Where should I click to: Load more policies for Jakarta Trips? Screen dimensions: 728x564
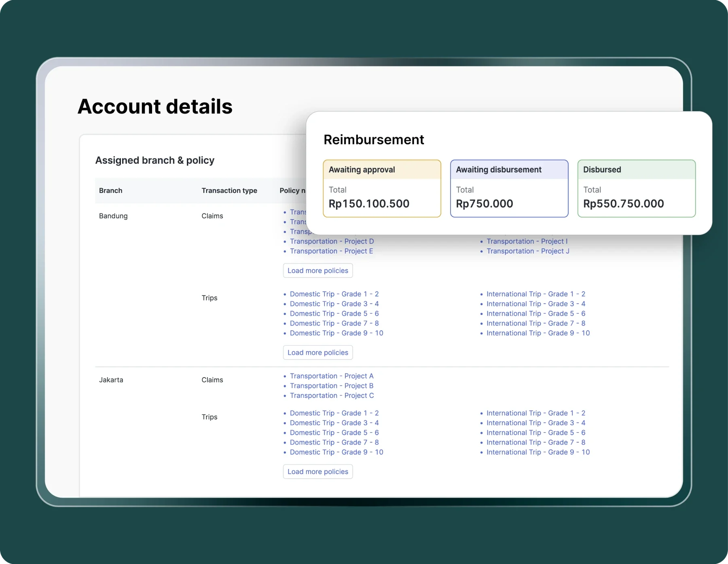[x=317, y=471]
